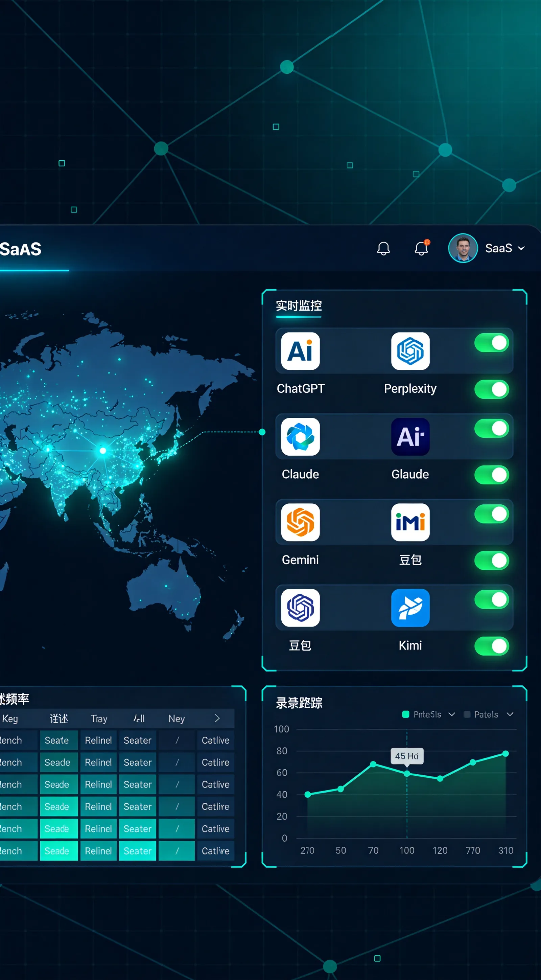Click the Key column header
Screen dimensions: 541x980
pyautogui.click(x=10, y=719)
